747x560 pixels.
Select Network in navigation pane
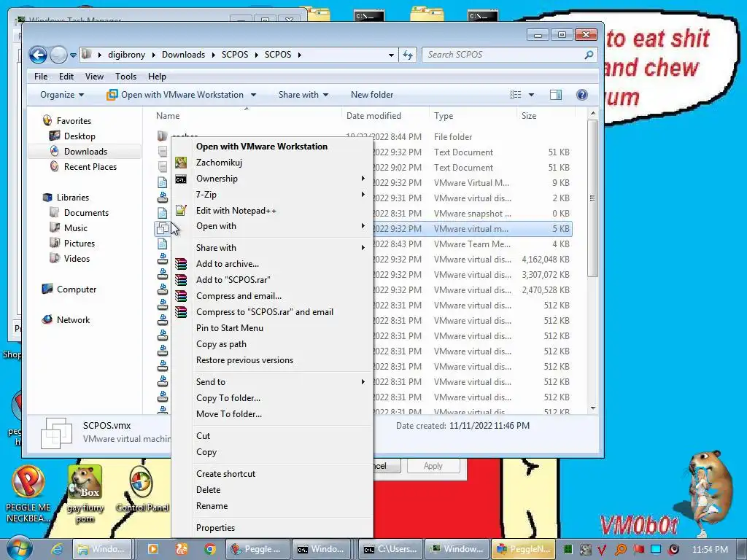[x=73, y=319]
